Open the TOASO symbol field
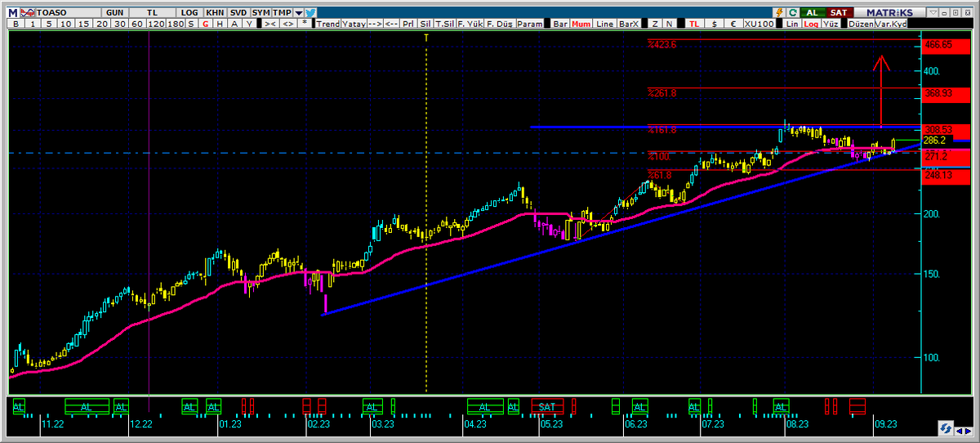The width and height of the screenshot is (980, 443). (x=69, y=12)
